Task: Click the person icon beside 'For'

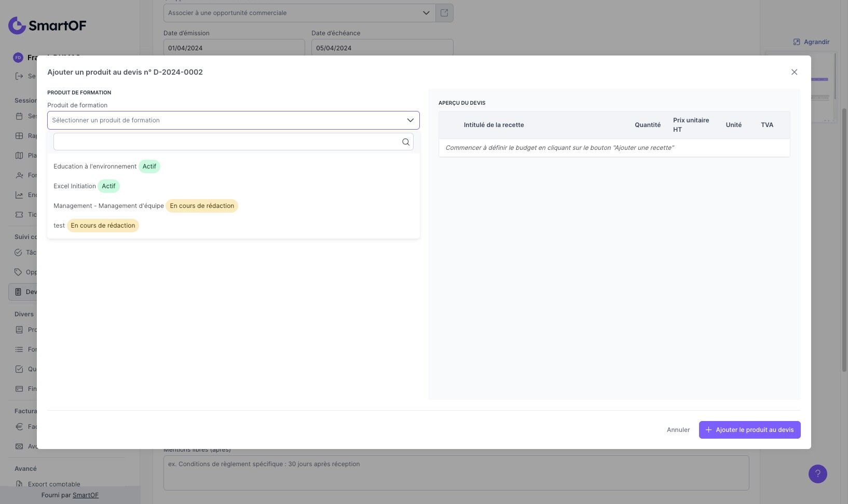Action: pyautogui.click(x=19, y=175)
